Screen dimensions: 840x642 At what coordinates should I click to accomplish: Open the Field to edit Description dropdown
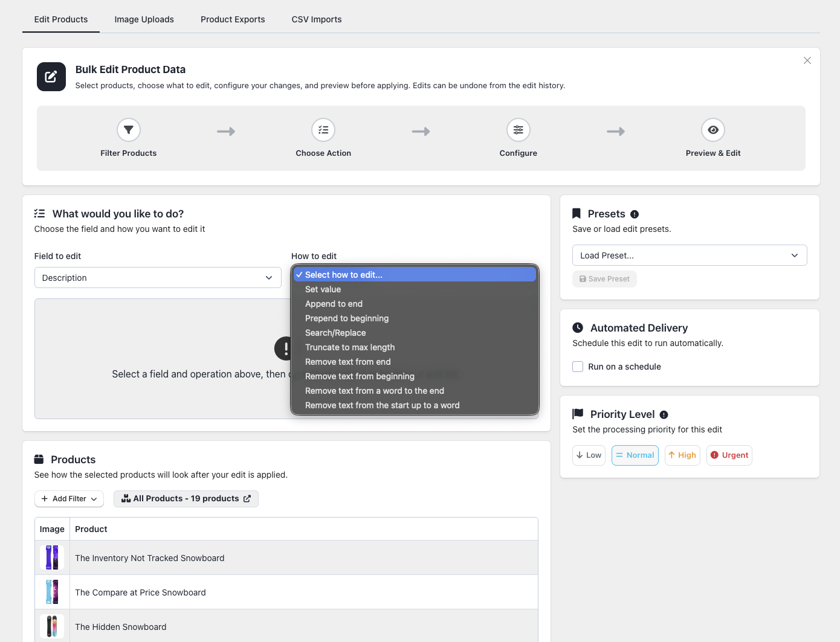coord(158,278)
